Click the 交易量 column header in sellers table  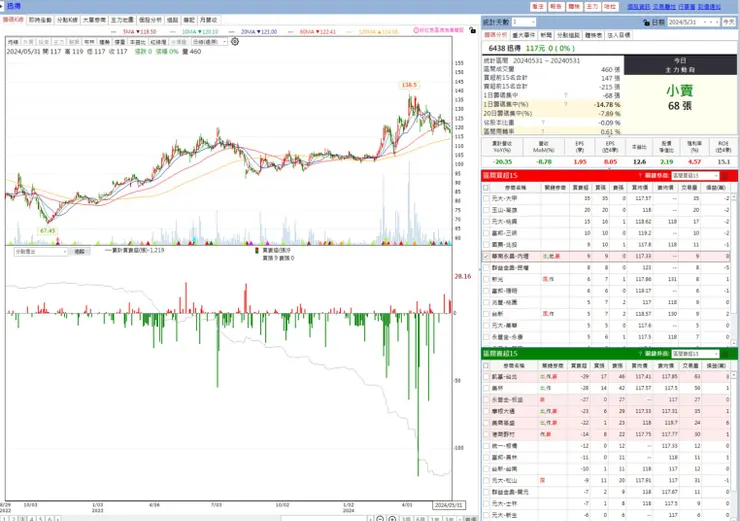point(690,365)
